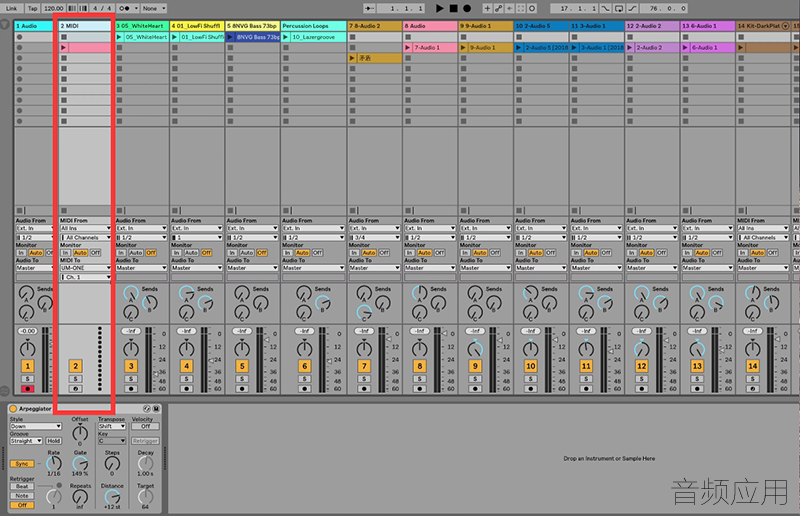Viewport: 800px width, 516px height.
Task: Mute track 3 via its activator
Action: (131, 366)
